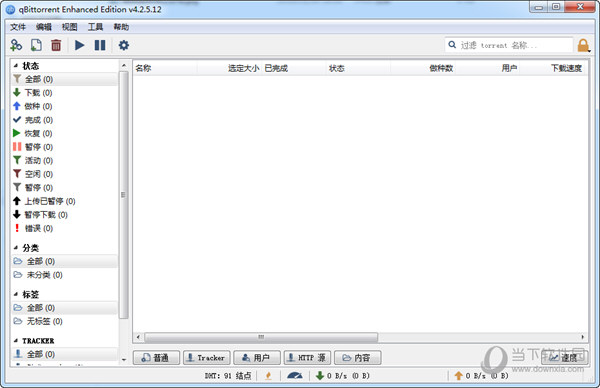600x388 pixels.
Task: Select 暂停 (0) with gray funnel icon
Action: point(64,187)
